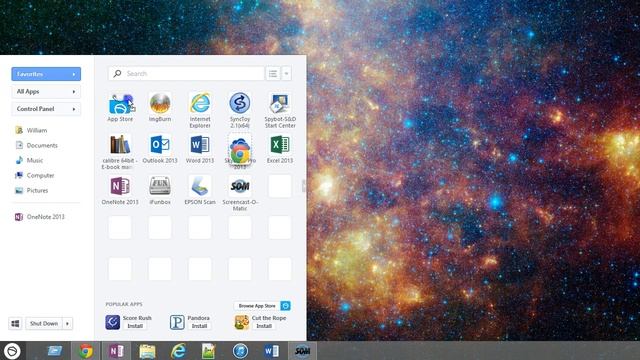Open Chrome from the taskbar

(86, 351)
